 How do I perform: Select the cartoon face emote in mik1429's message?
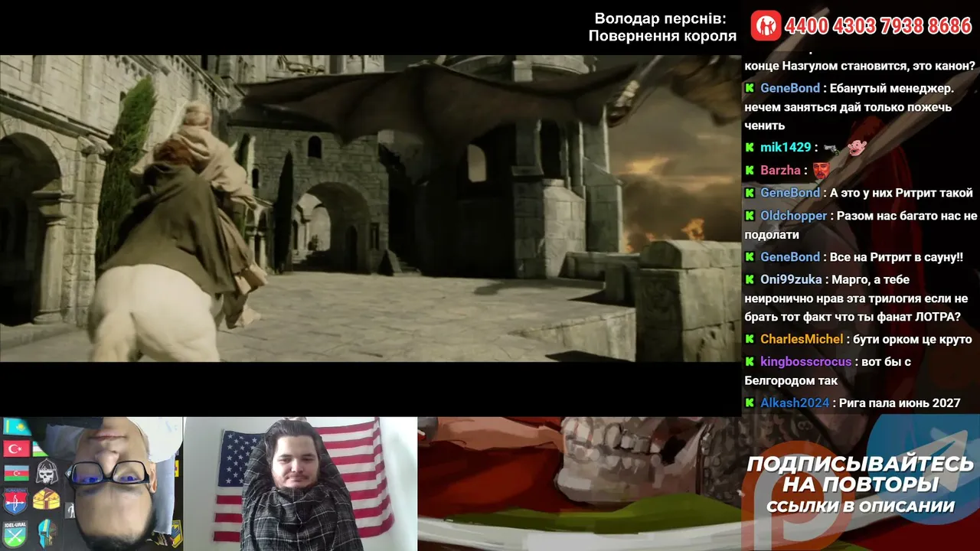coord(856,147)
